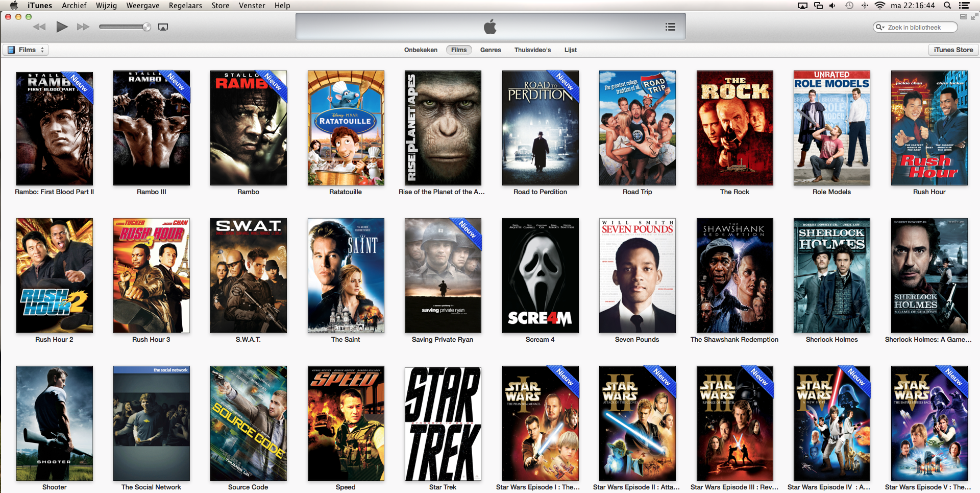Select the Seven Pounds poster
This screenshot has width=980, height=493.
(638, 275)
